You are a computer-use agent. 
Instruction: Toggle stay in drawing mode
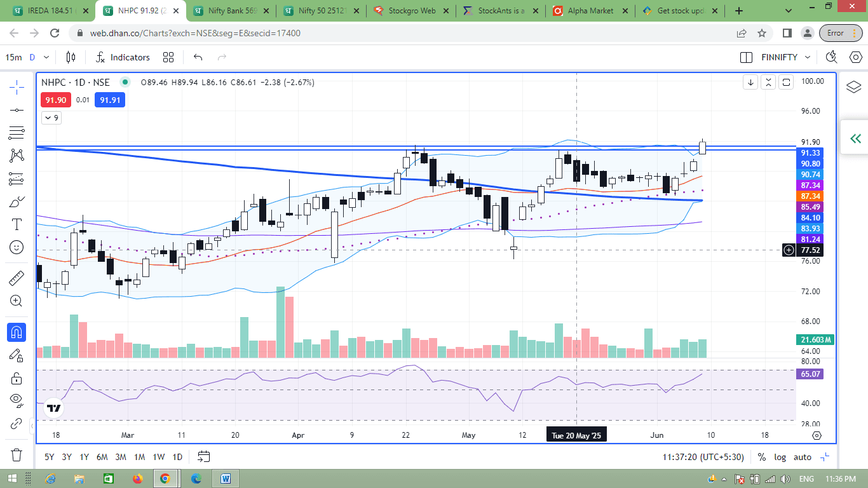tap(17, 355)
